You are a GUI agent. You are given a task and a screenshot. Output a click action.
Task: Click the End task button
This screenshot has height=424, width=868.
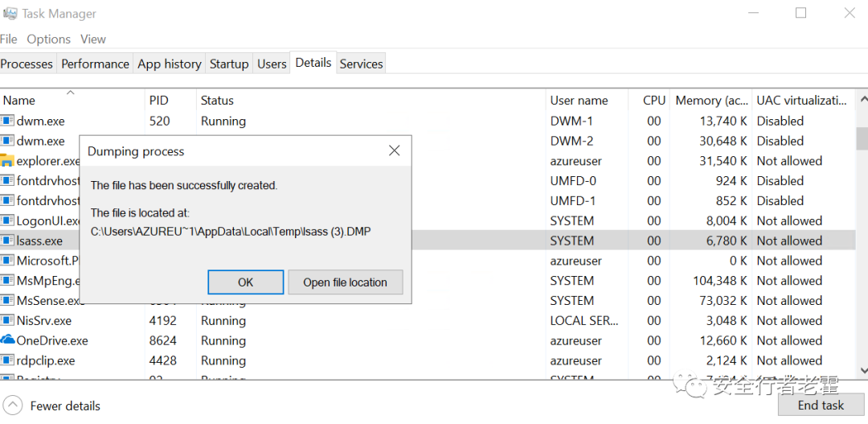[x=821, y=405]
